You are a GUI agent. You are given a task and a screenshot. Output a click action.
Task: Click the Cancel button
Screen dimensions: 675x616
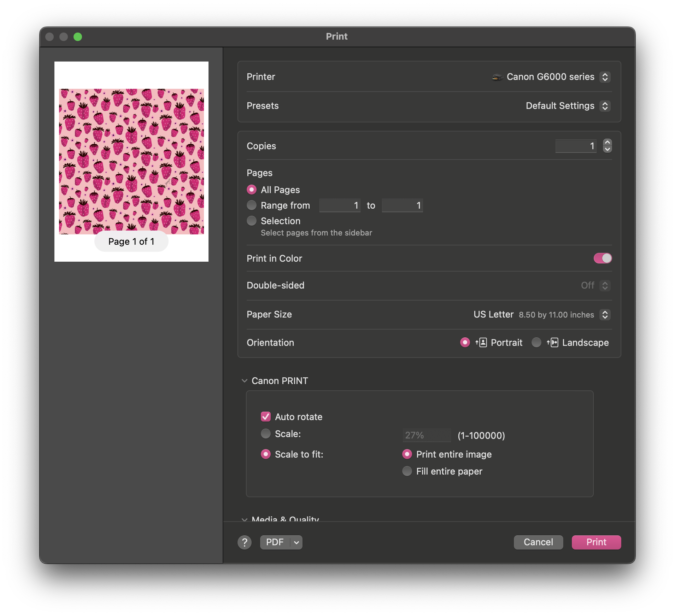coord(538,542)
